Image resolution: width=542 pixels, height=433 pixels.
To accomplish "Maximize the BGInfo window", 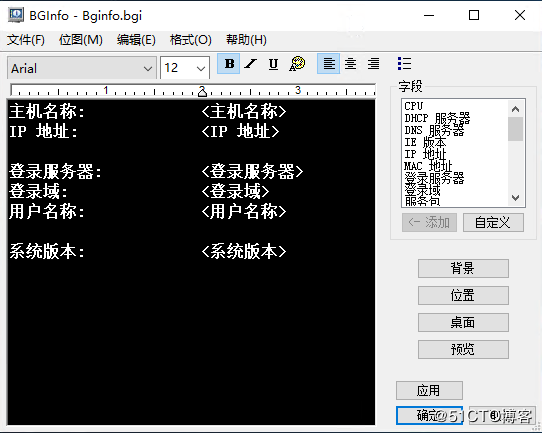I will click(474, 15).
